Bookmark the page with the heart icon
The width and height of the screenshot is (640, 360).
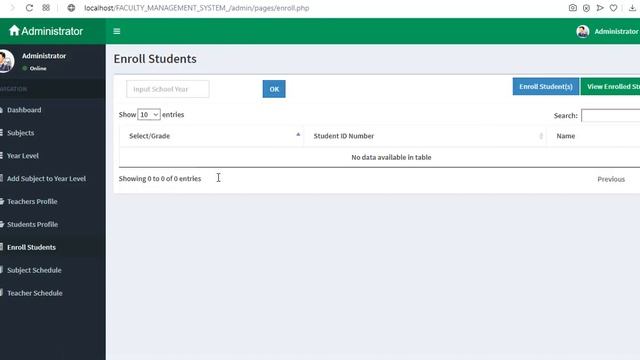pos(613,8)
